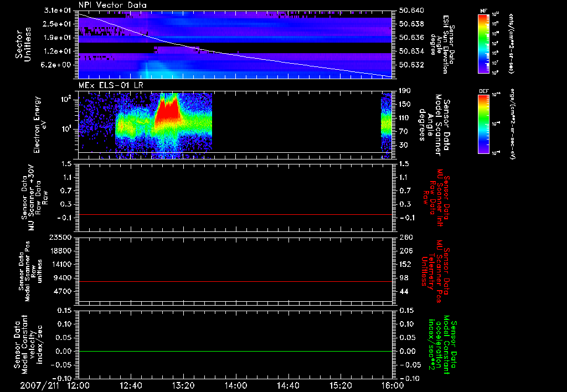
Task: Click the red line in the Scanner Pos panel
Action: click(235, 281)
